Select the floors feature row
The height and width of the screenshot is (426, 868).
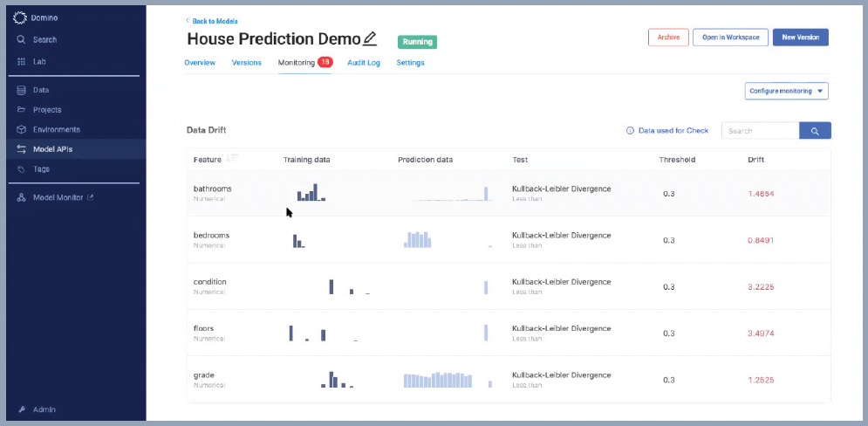pyautogui.click(x=509, y=333)
